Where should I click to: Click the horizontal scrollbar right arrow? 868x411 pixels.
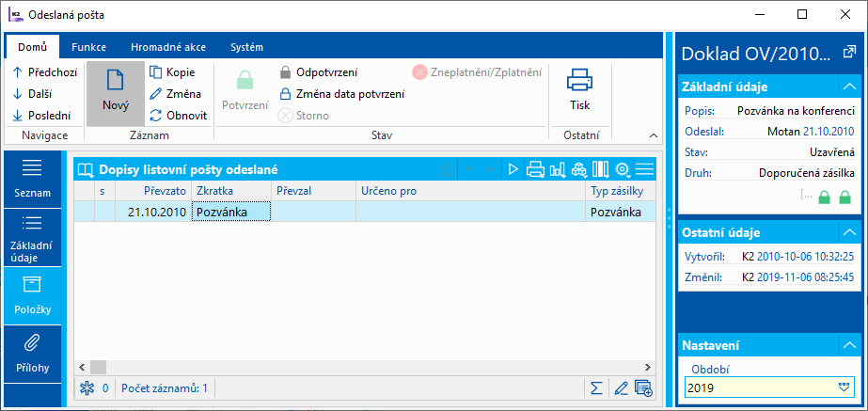(x=648, y=367)
